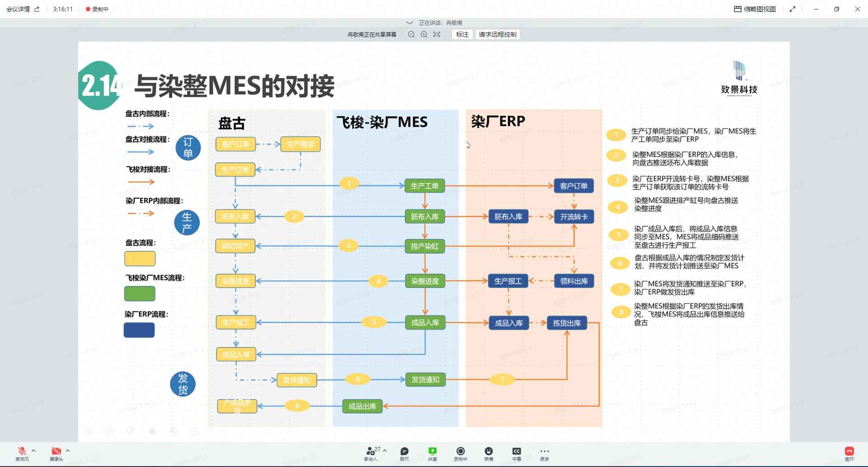Turn on the camera
Viewport: 868px width, 467px height.
click(56, 453)
